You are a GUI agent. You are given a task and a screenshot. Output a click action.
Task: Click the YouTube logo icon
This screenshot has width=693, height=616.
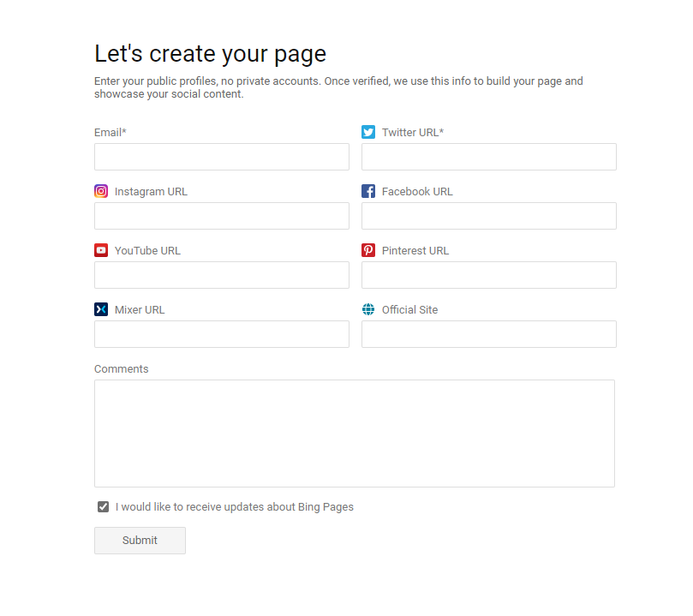click(x=101, y=250)
